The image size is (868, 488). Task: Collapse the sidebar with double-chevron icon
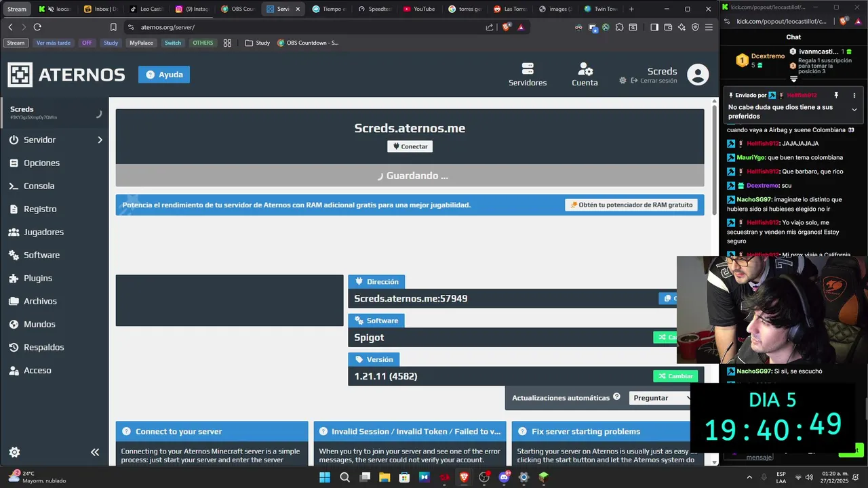[95, 452]
